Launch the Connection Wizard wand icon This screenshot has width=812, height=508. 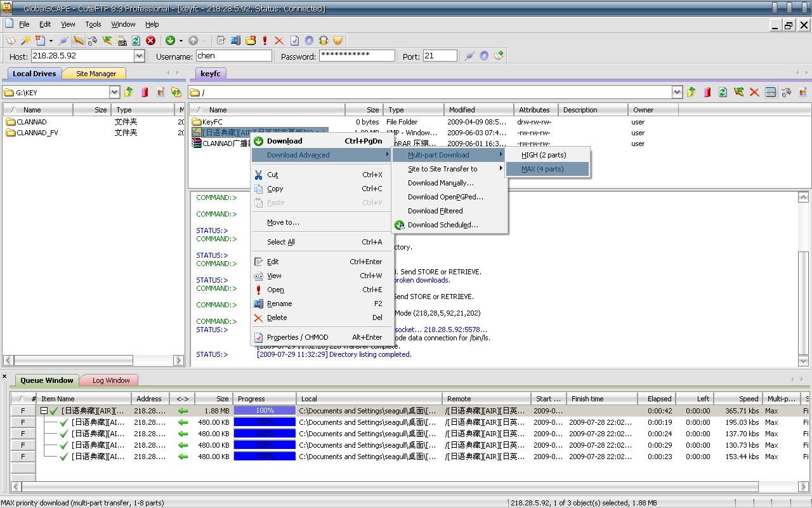point(26,41)
